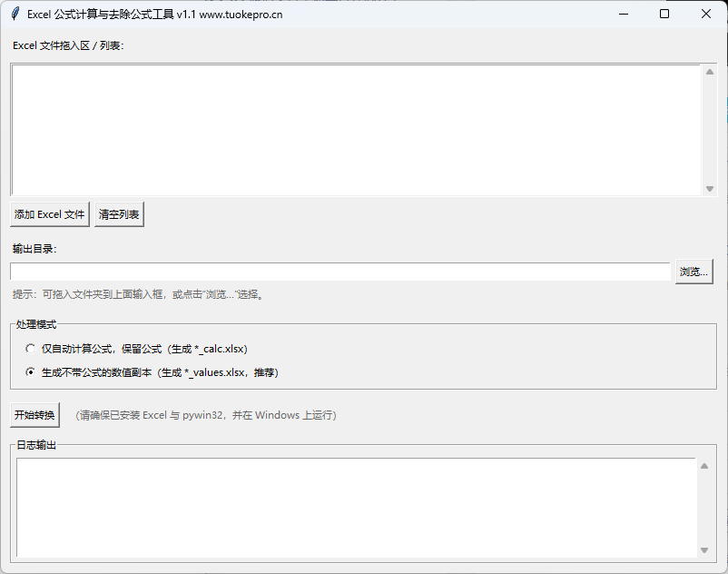Click inside the 日志输出 log text area
The width and height of the screenshot is (728, 574).
356,508
